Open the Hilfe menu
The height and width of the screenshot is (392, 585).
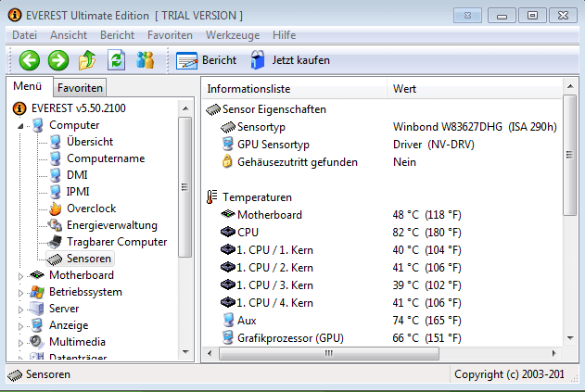pos(285,35)
